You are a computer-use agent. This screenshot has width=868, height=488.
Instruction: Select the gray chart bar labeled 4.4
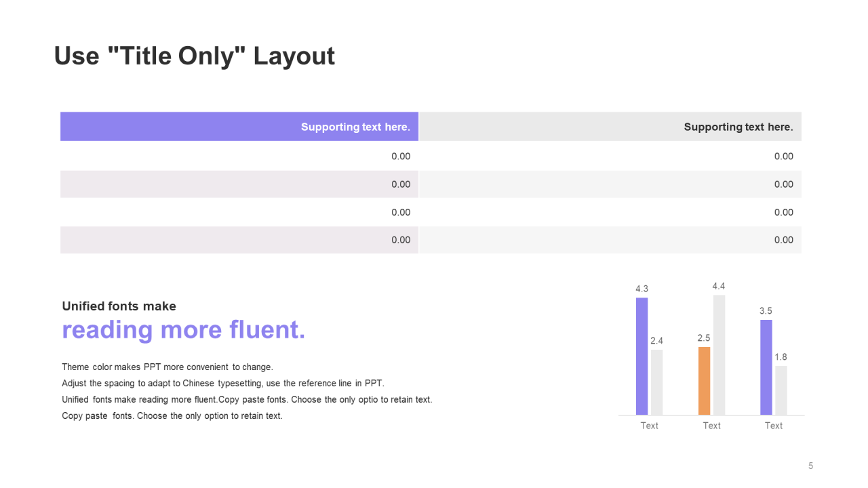pos(719,354)
